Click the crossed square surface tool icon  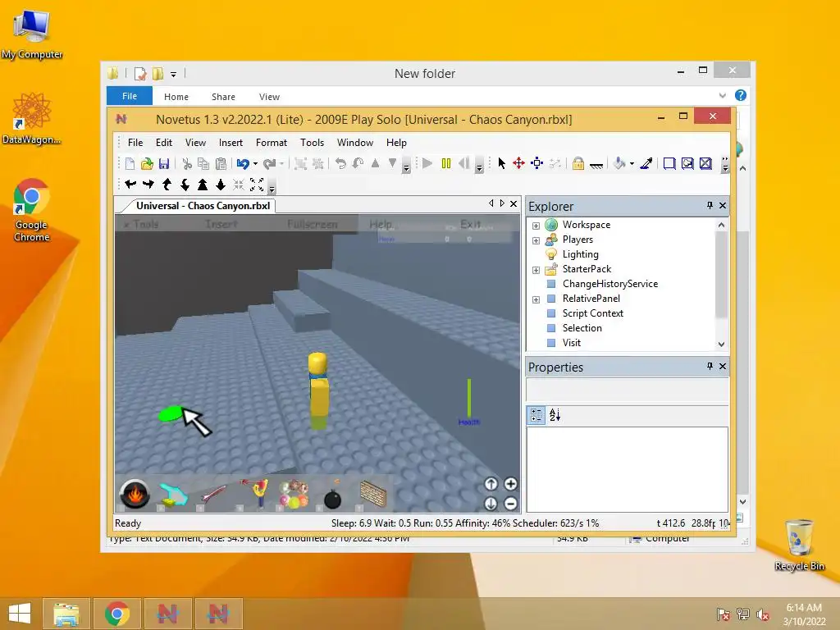[x=705, y=163]
